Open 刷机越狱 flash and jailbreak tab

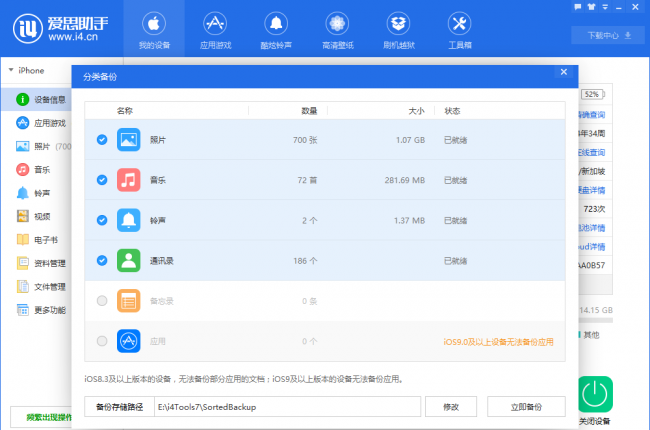(398, 29)
